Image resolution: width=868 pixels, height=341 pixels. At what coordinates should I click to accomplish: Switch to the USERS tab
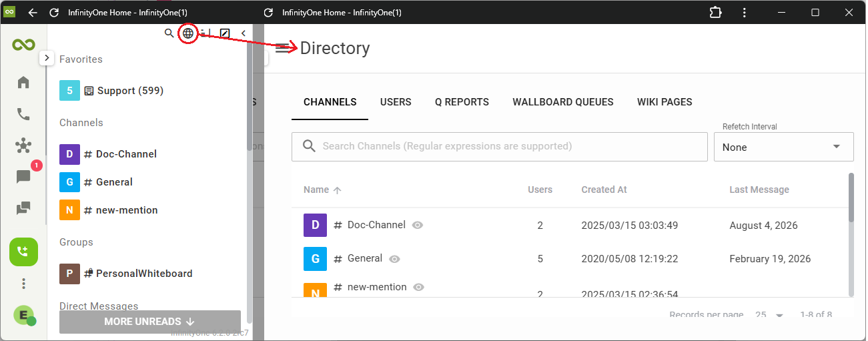point(396,102)
